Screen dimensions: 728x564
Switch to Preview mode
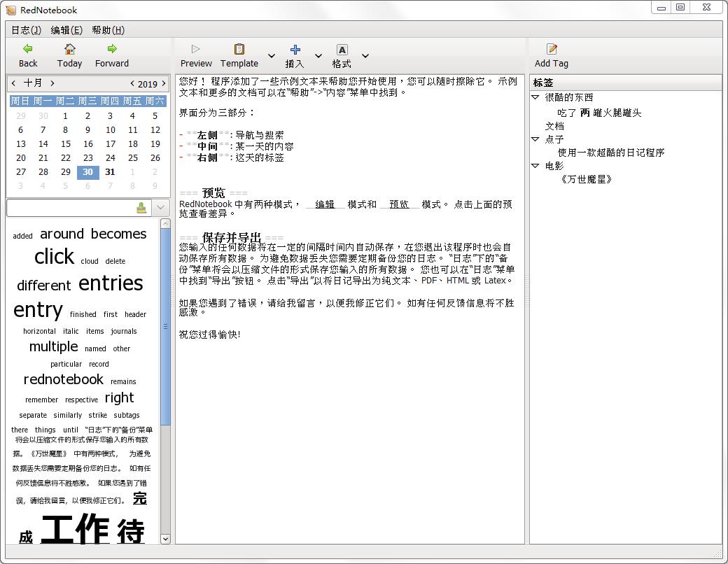tap(196, 49)
